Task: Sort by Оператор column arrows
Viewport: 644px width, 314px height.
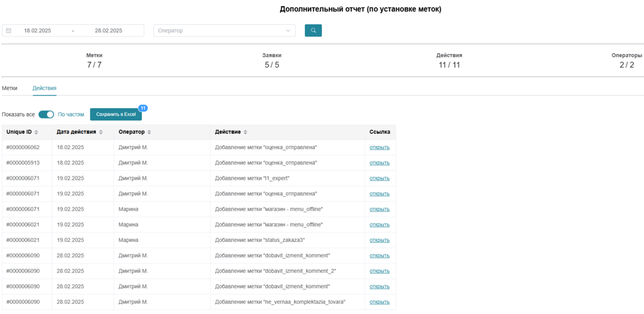Action: coord(149,132)
